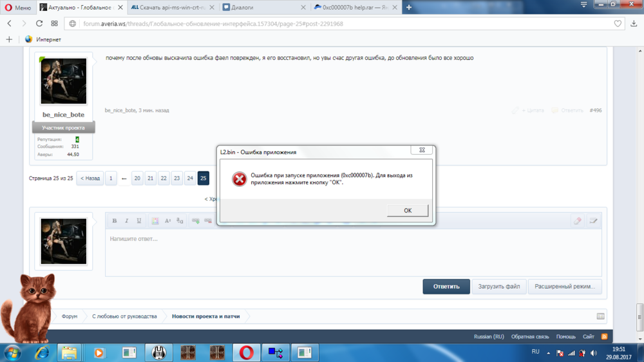Open the text color picker in editor

tap(155, 221)
